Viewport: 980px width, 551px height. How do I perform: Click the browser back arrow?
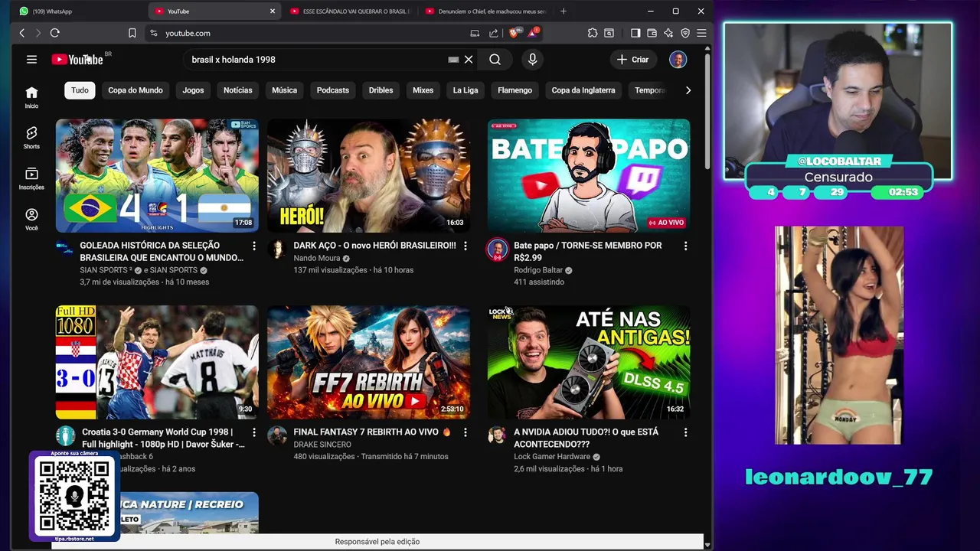tap(22, 33)
